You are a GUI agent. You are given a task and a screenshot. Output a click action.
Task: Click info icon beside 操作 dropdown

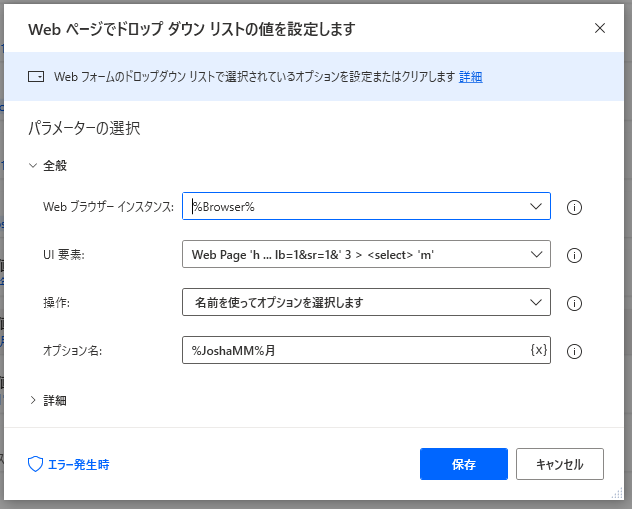(x=574, y=303)
